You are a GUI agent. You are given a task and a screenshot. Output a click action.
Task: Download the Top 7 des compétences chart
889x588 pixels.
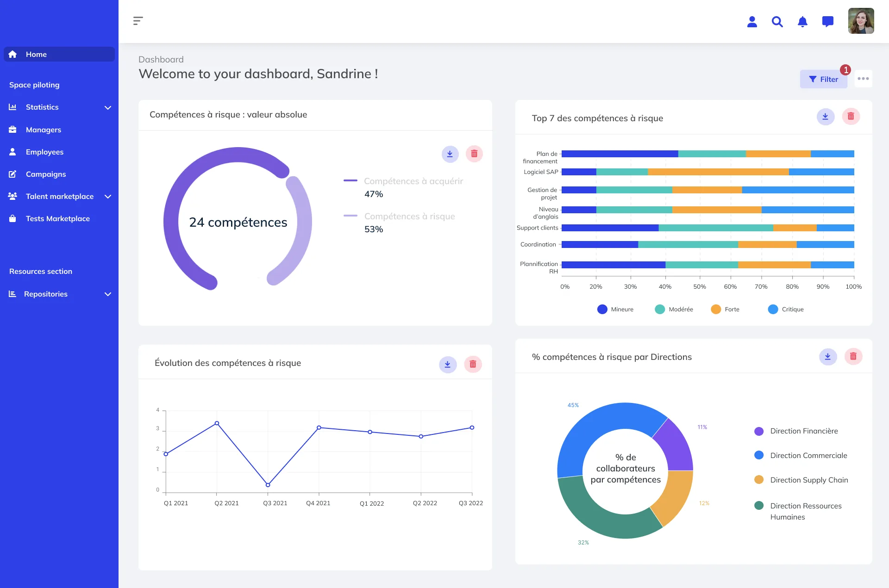[x=825, y=117]
